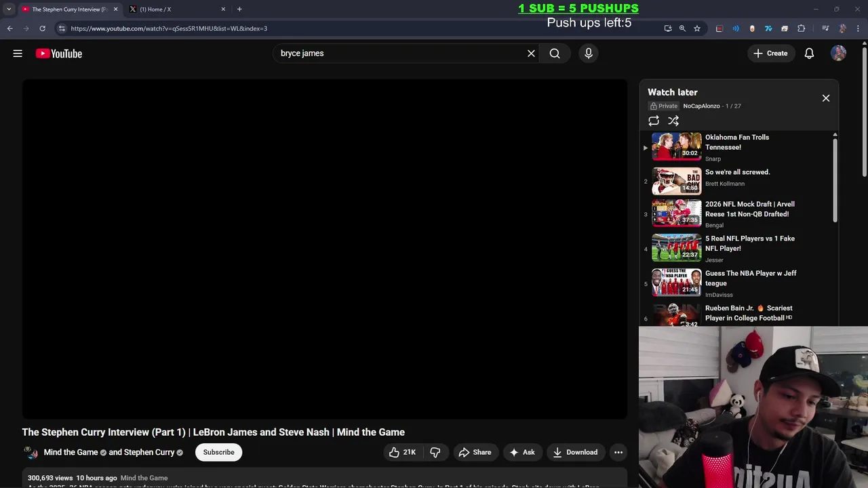Open the media controls music-note icon
Image resolution: width=868 pixels, height=488 pixels.
click(825, 28)
